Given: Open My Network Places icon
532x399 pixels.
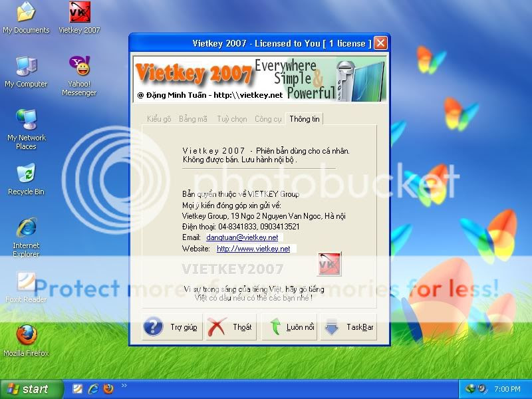Looking at the screenshot, I should [x=26, y=130].
